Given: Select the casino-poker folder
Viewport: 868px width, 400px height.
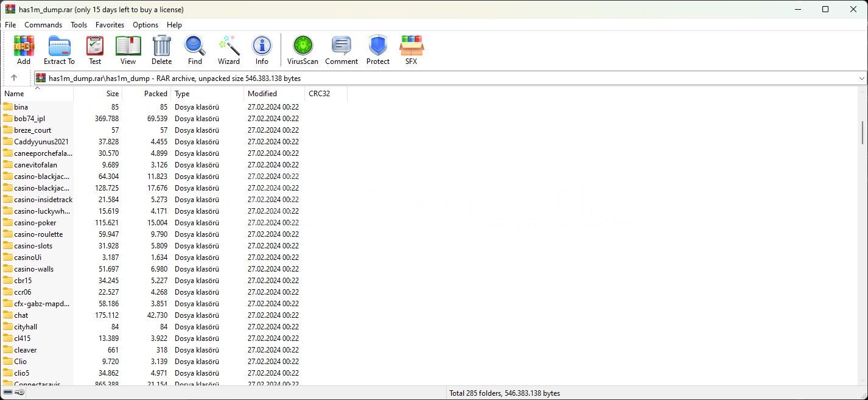Looking at the screenshot, I should pyautogui.click(x=35, y=223).
